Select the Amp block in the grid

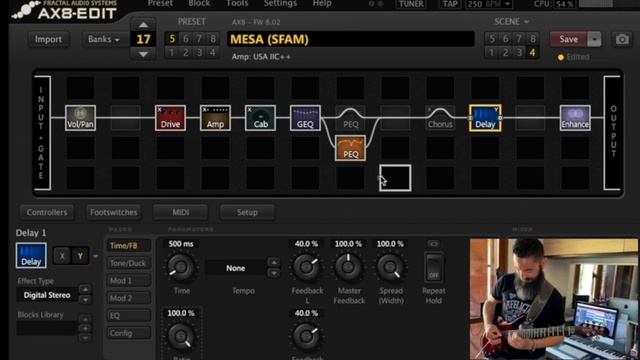(215, 118)
